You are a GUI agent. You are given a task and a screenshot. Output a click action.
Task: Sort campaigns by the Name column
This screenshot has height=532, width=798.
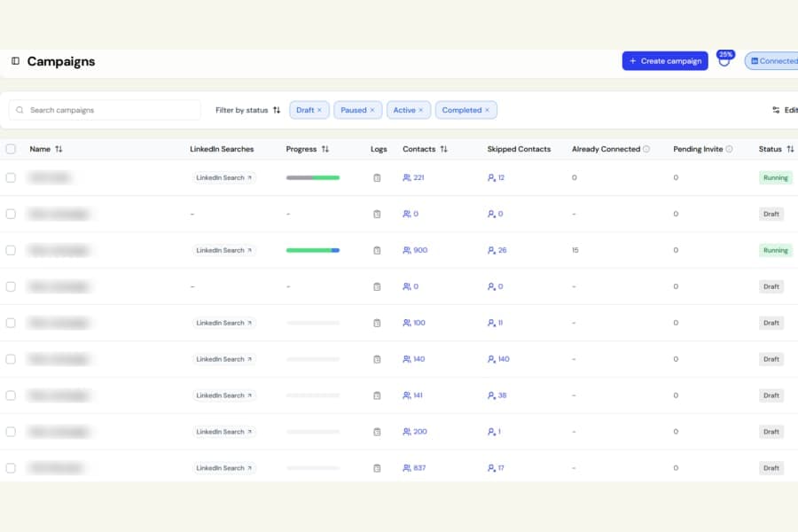pyautogui.click(x=59, y=149)
